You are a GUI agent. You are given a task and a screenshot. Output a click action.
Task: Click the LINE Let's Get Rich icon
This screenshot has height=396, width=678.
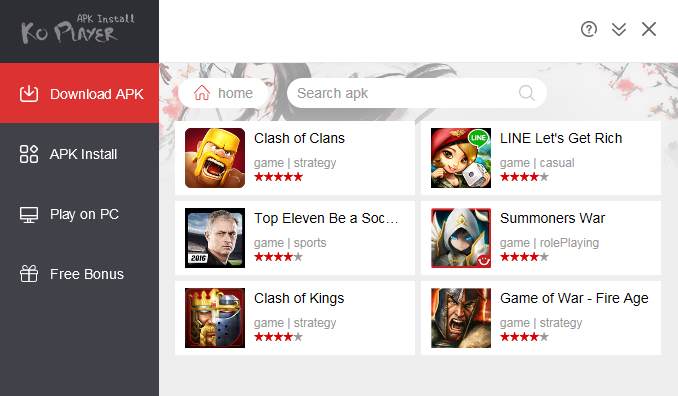tap(461, 158)
